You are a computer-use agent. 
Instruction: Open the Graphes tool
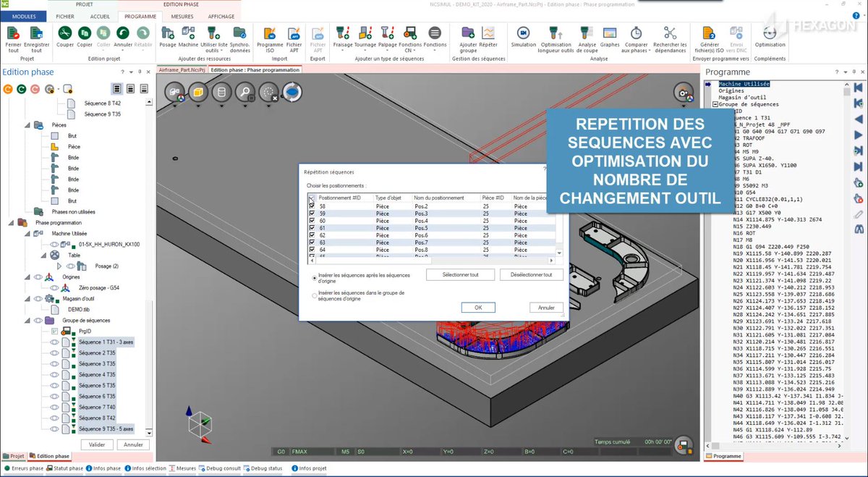click(610, 33)
